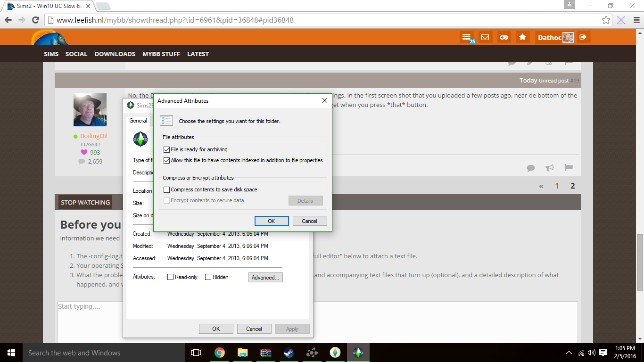The image size is (644, 362).
Task: Show hidden system tray icons chevron
Action: point(569,353)
